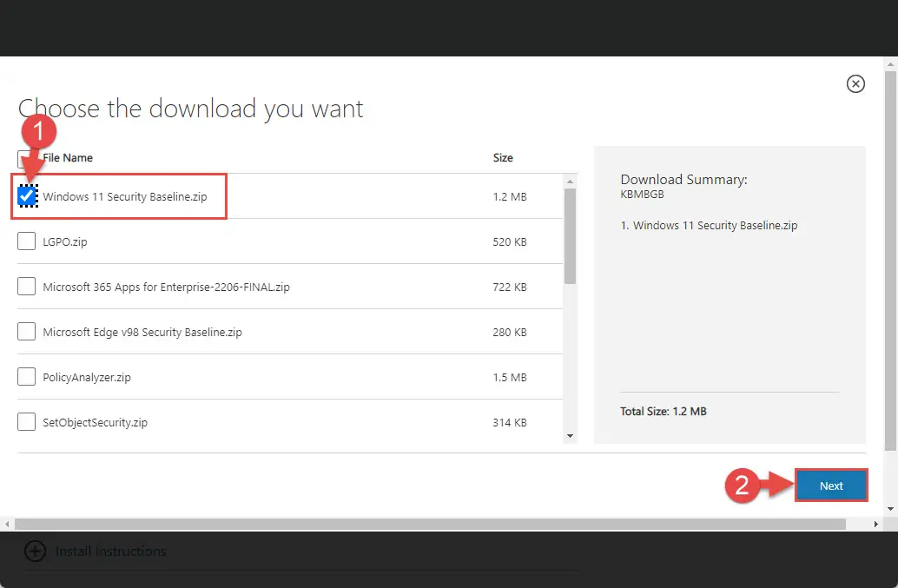Viewport: 898px width, 588px height.
Task: Click page vertical scrollbar down arrow
Action: 890,508
